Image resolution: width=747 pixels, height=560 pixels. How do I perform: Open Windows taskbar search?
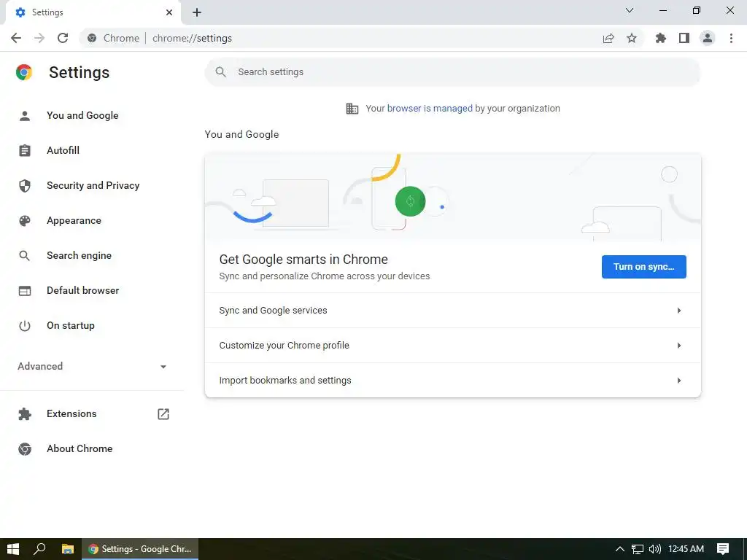(39, 549)
